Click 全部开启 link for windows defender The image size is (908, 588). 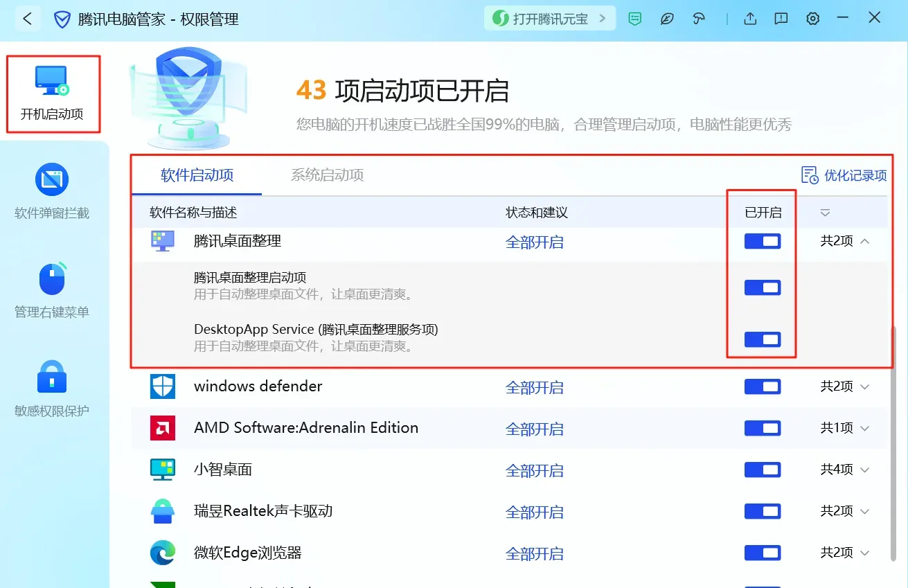(535, 388)
